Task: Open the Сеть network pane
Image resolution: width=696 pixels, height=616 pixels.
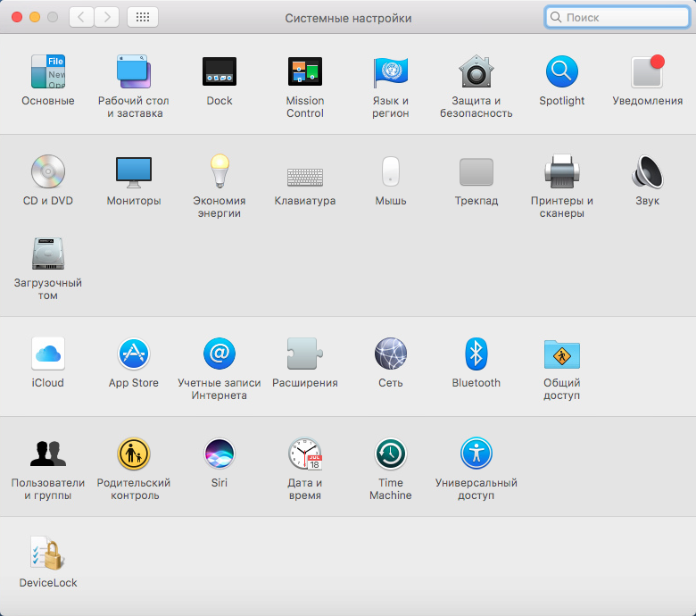Action: click(x=391, y=354)
